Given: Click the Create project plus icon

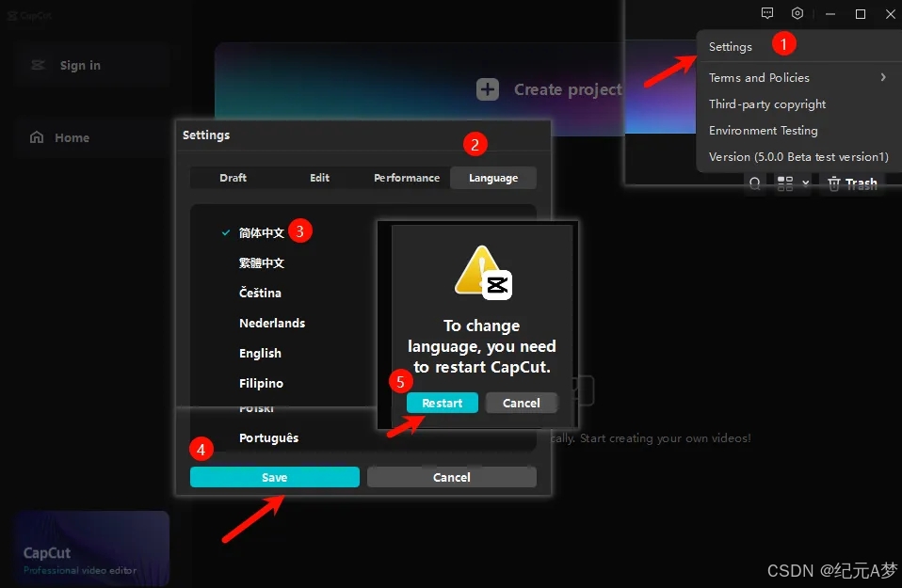Looking at the screenshot, I should [487, 89].
